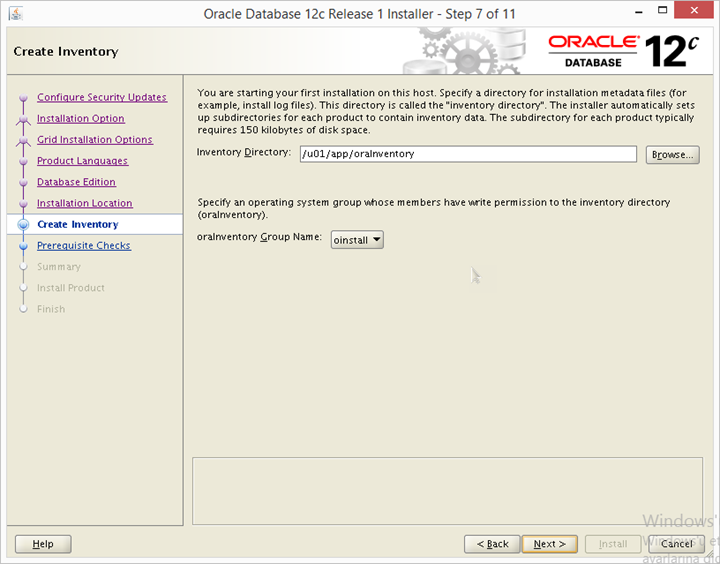Open the Configure Security Updates step
The width and height of the screenshot is (720, 564).
point(102,97)
